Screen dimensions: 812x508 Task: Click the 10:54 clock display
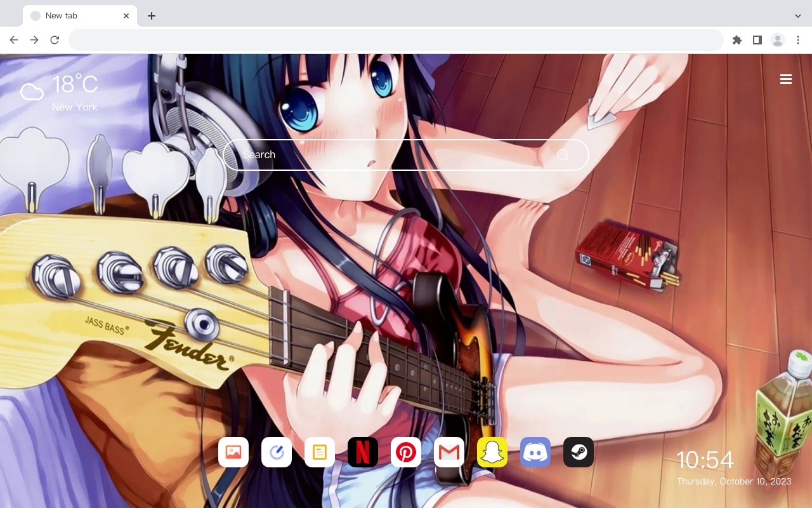click(705, 460)
